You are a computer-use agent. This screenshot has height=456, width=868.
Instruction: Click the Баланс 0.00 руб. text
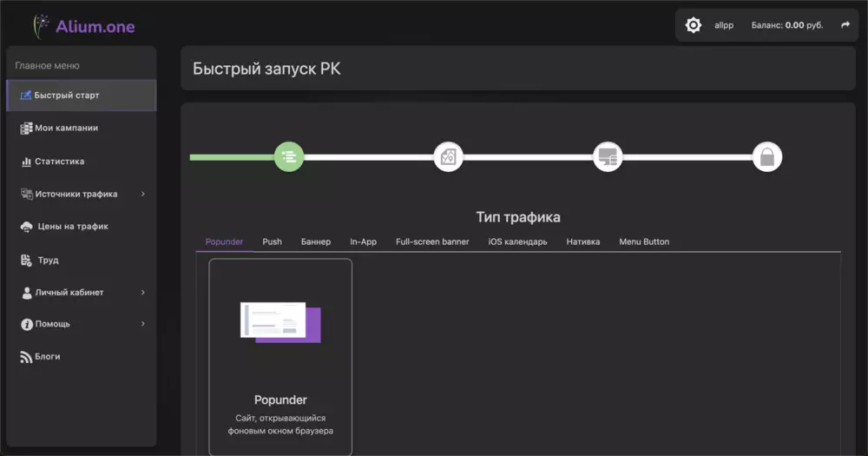787,25
